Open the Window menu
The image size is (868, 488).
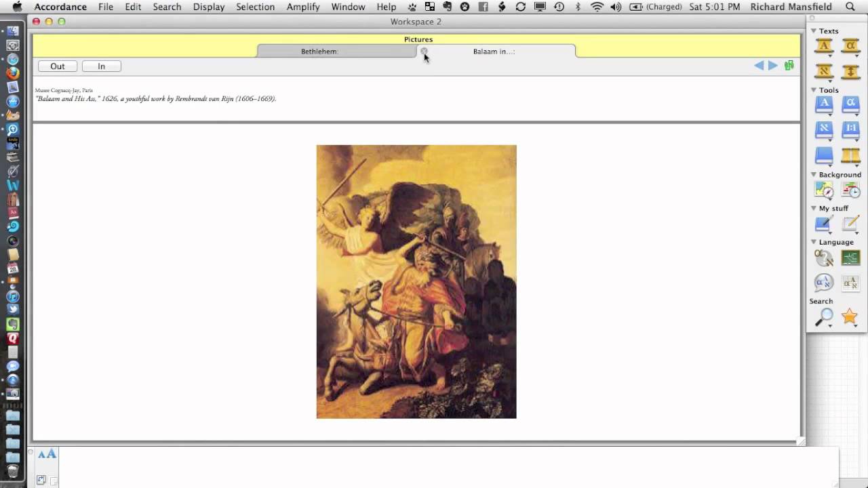tap(348, 7)
